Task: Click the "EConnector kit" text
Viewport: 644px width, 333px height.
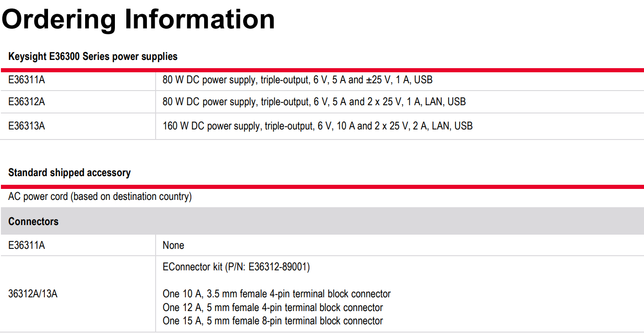Action: click(192, 267)
